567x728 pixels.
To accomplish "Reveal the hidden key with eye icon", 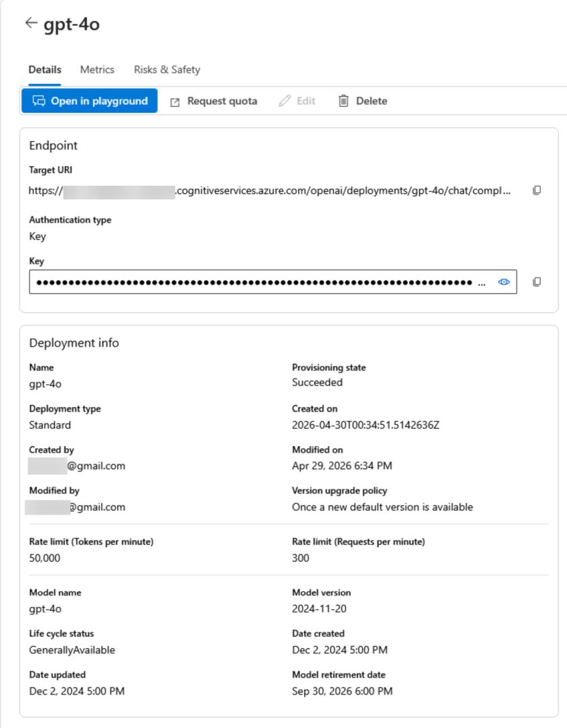I will coord(504,282).
